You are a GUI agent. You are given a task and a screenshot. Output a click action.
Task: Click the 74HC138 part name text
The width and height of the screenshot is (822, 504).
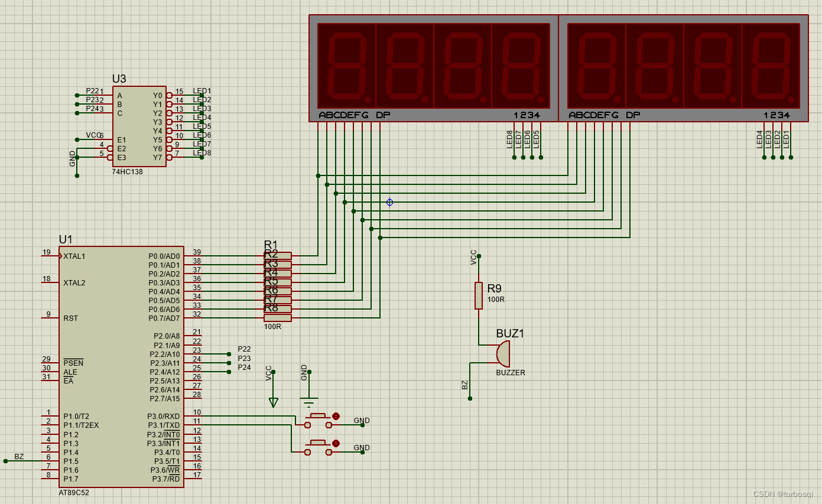tap(127, 172)
